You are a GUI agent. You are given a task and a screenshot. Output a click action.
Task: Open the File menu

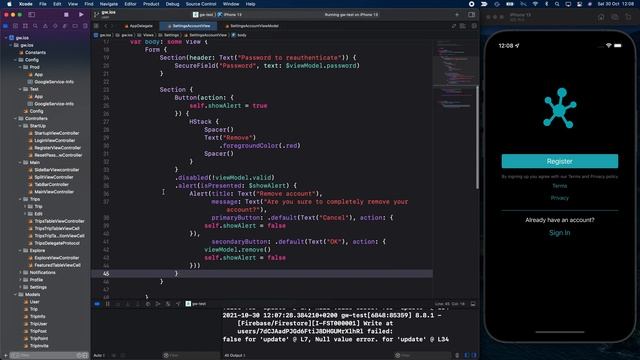[x=42, y=4]
